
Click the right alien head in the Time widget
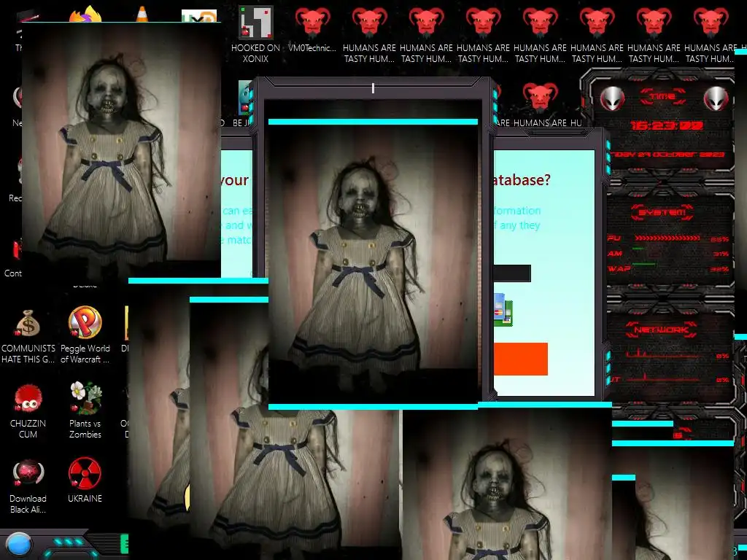tap(716, 99)
